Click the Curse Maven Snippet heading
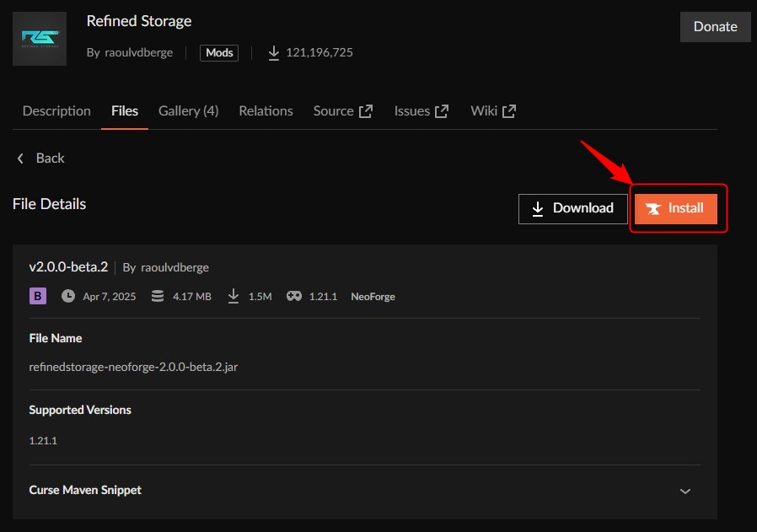The width and height of the screenshot is (757, 532). [x=85, y=490]
